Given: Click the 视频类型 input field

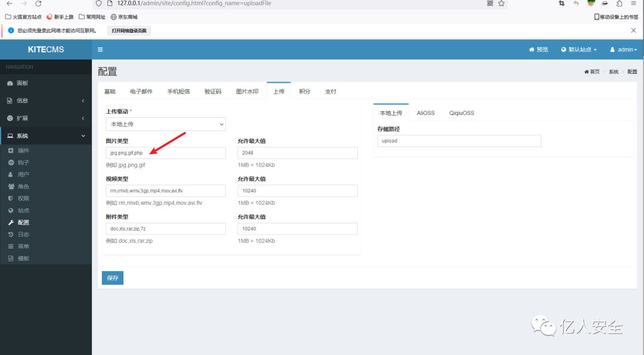Looking at the screenshot, I should 166,191.
